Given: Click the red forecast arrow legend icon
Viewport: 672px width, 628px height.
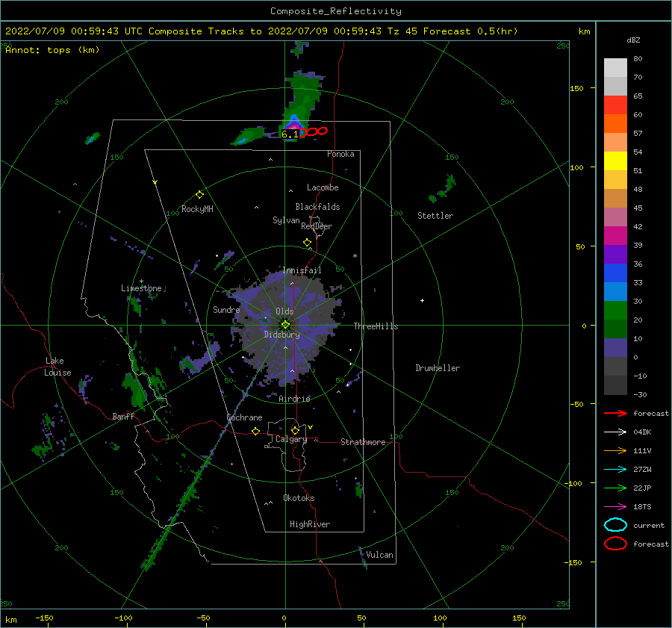Looking at the screenshot, I should point(615,413).
